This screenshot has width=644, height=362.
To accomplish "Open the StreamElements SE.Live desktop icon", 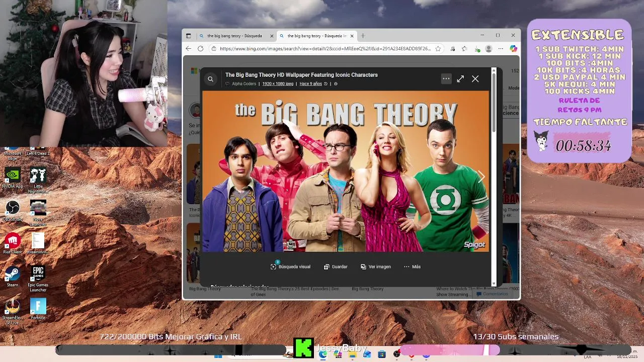I will point(13,311).
